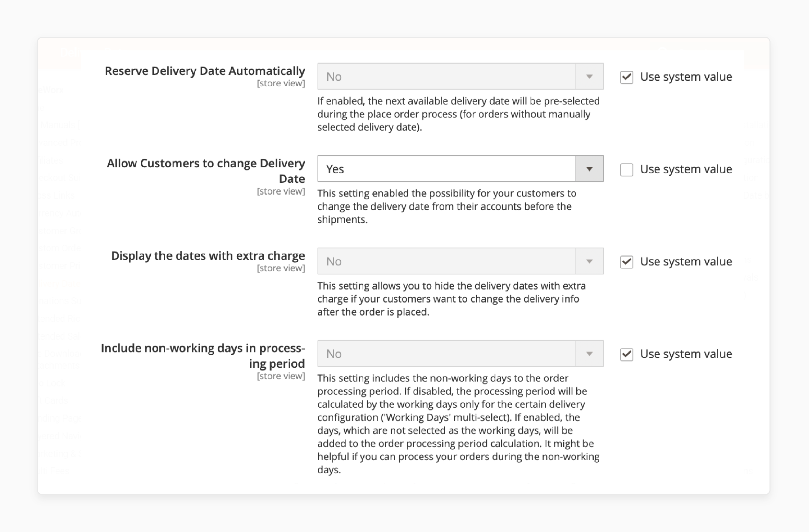
Task: Click the help text starting 'If enabled, the next available'
Action: [459, 114]
